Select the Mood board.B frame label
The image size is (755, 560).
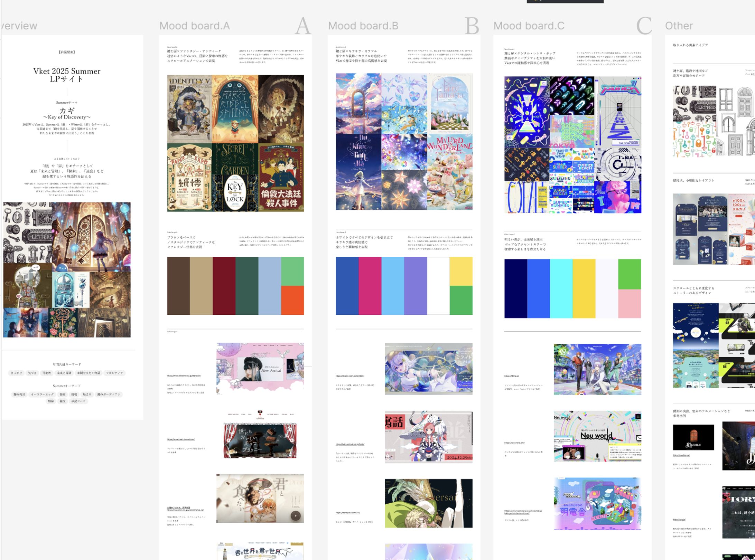[363, 26]
